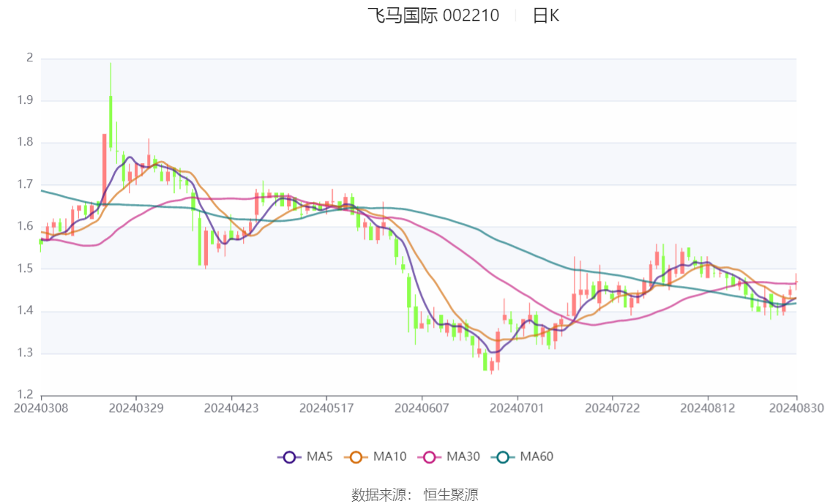This screenshot has height=504, width=830.
Task: Click the 20240722 date axis label
Action: 613,408
